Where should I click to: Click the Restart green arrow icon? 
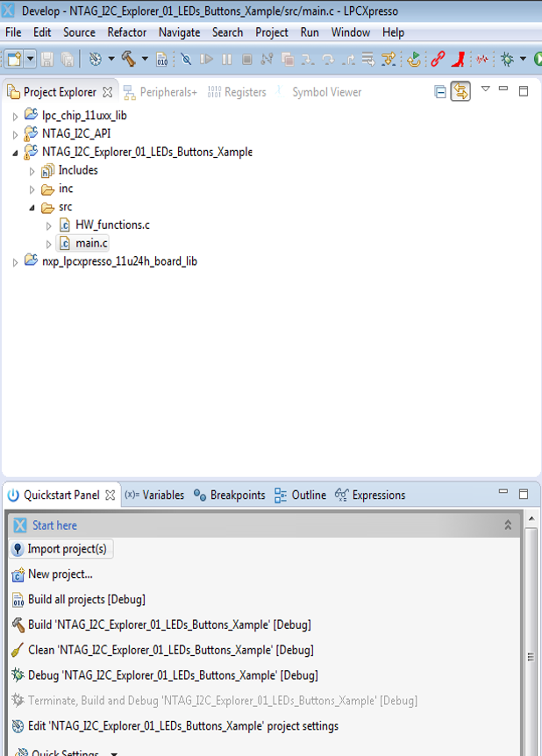coord(413,60)
